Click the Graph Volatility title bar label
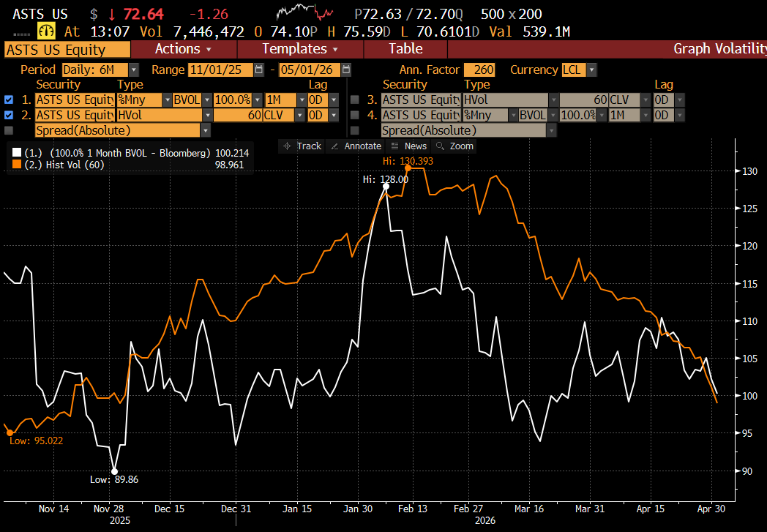 coord(719,49)
